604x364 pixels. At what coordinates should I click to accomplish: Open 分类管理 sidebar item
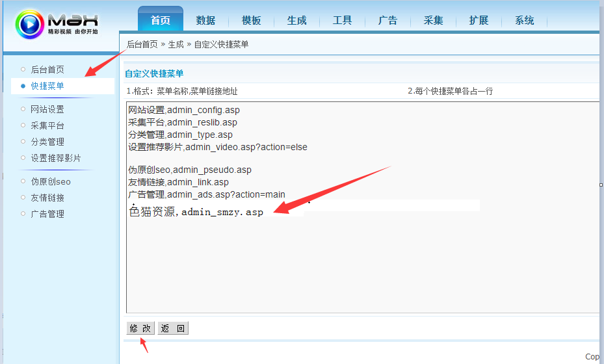(x=47, y=142)
